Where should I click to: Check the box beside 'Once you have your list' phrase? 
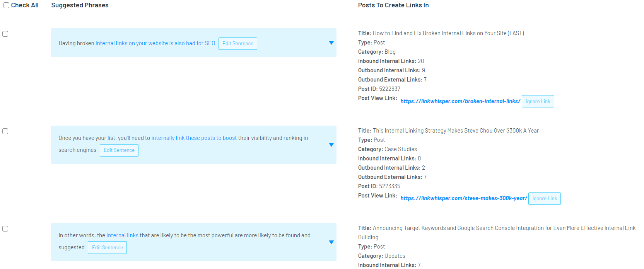(5, 131)
